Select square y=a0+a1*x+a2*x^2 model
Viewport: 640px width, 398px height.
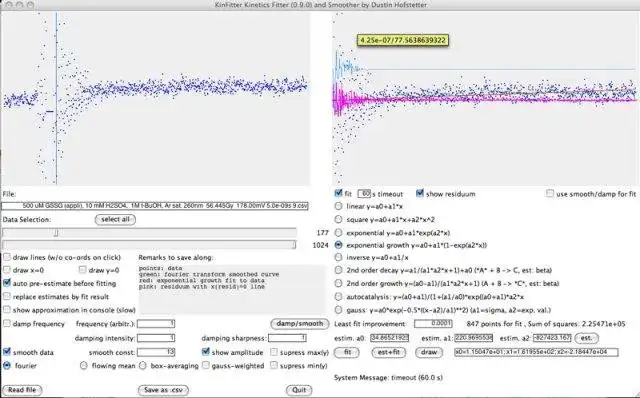(338, 219)
